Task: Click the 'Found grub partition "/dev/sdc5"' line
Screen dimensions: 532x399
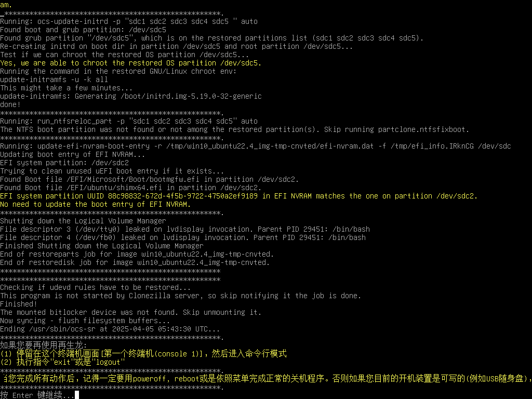Action: pos(212,38)
